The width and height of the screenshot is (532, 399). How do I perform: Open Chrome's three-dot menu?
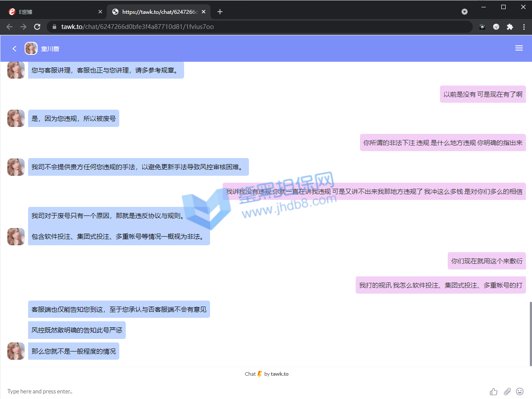click(524, 27)
